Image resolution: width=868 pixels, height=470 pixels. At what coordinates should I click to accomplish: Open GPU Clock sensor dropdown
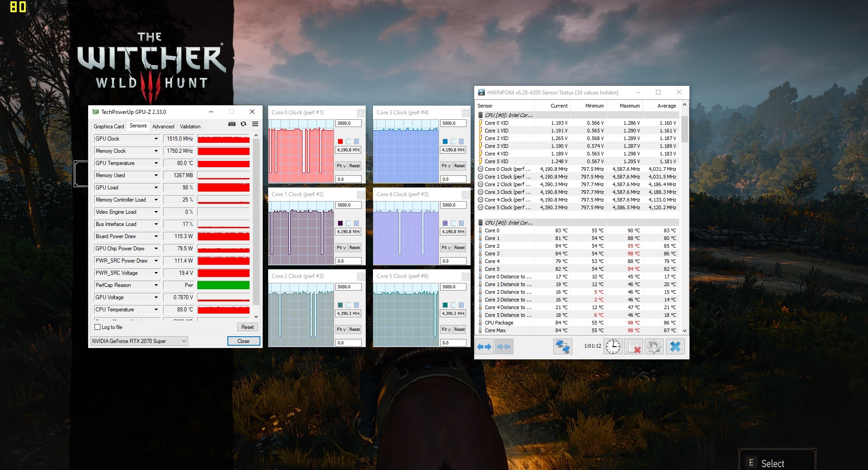[156, 139]
